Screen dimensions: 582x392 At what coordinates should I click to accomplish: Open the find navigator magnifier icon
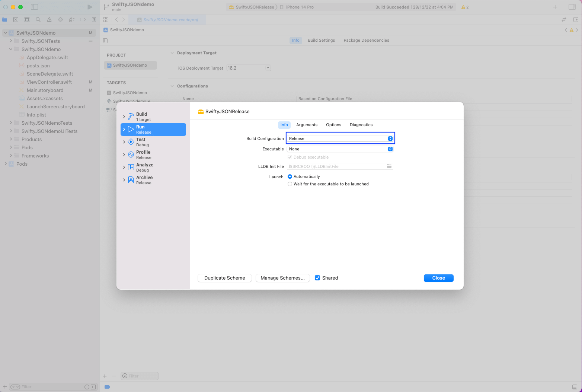click(x=38, y=19)
